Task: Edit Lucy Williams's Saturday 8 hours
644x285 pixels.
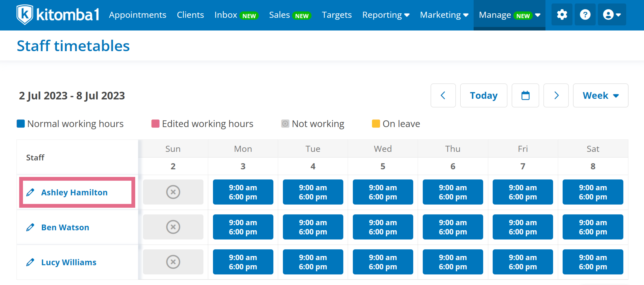Action: pyautogui.click(x=593, y=262)
